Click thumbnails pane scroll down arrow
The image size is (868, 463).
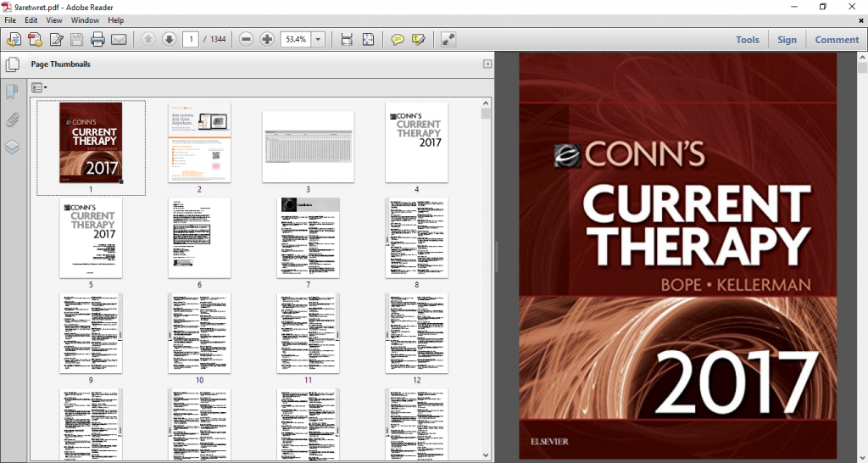486,456
